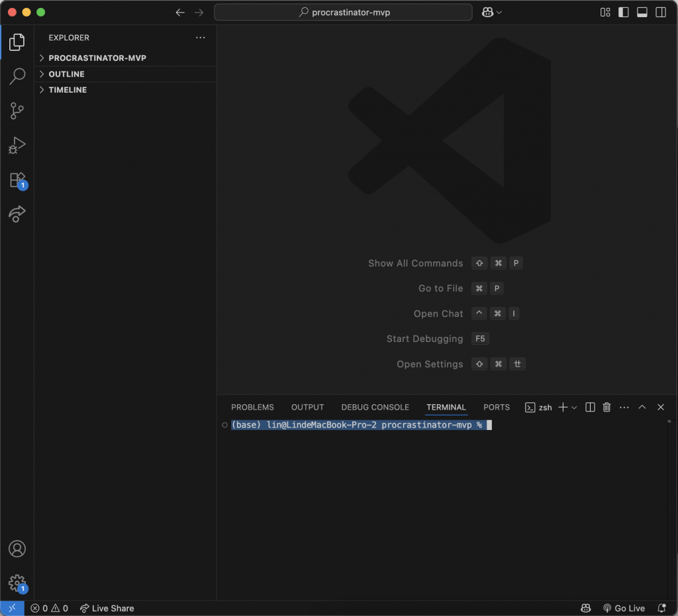Click the terminal prompt line
Screen dimensions: 678x616
362,425
